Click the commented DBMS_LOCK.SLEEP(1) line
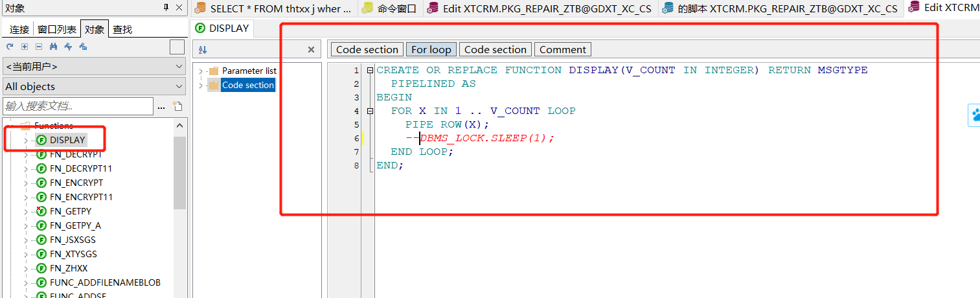980x298 pixels. point(480,138)
